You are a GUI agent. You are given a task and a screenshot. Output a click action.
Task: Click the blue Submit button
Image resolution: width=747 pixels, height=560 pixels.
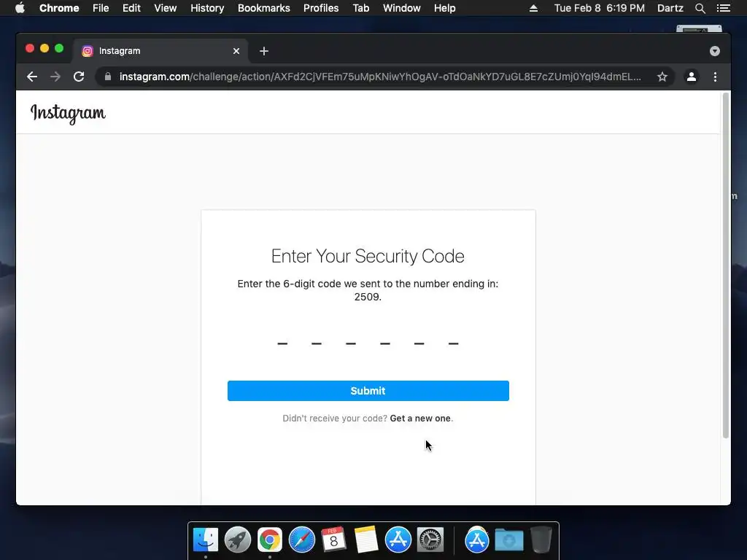pos(368,391)
